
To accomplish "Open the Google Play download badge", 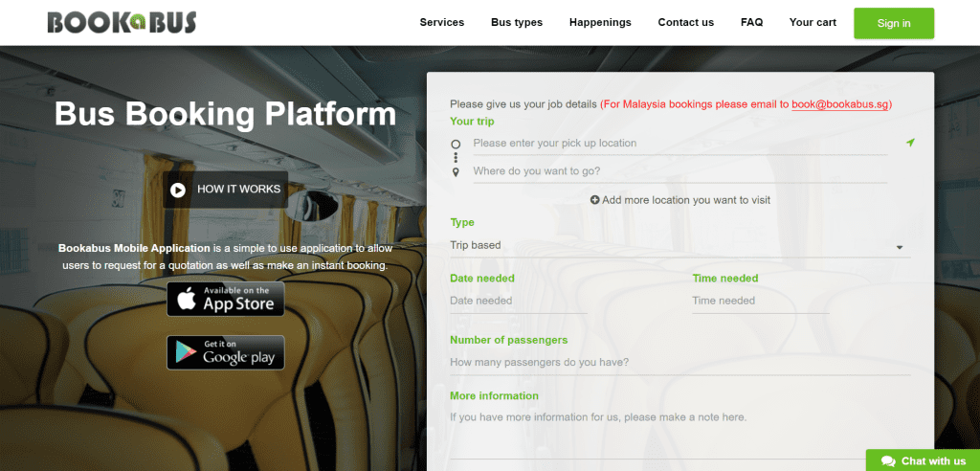I will [226, 353].
